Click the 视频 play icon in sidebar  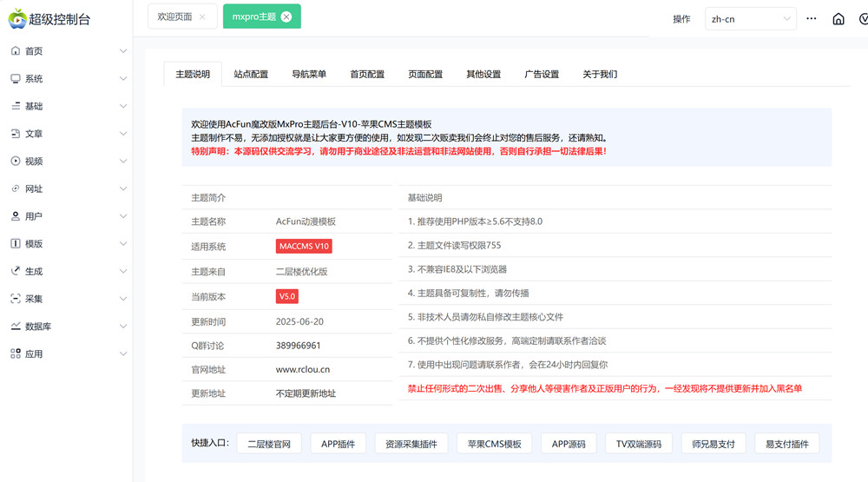click(x=16, y=161)
